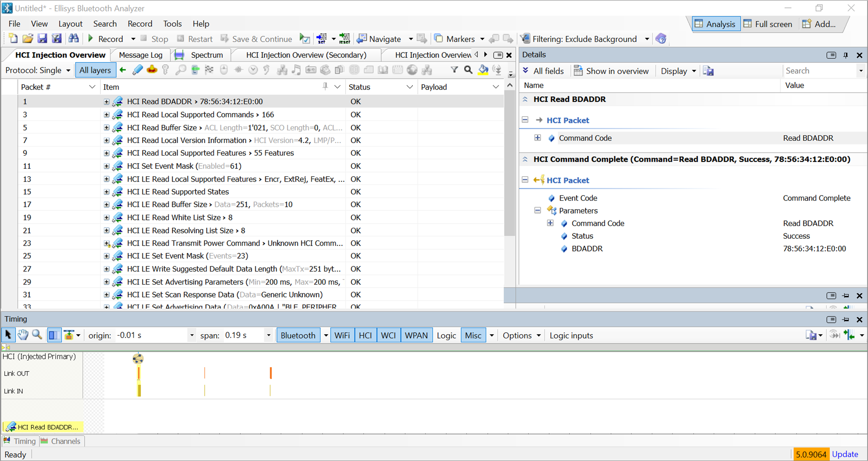This screenshot has width=868, height=461.
Task: Toggle the HCI timing filter
Action: [365, 335]
